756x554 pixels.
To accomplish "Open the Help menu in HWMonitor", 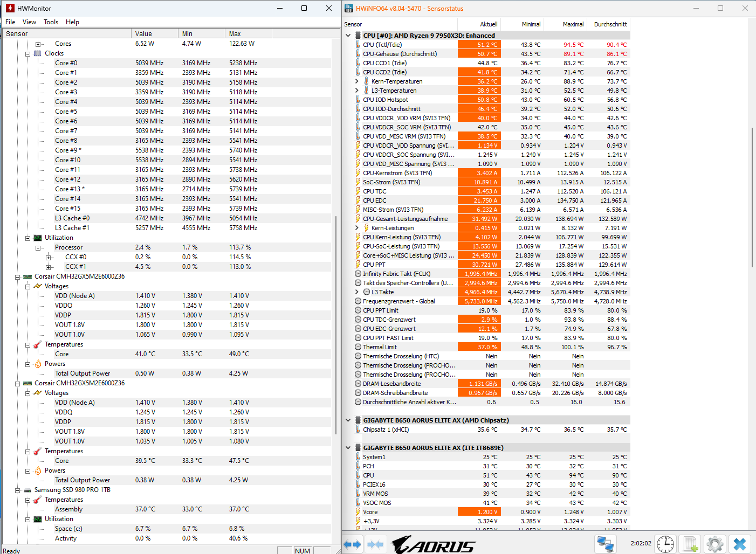I will pyautogui.click(x=72, y=22).
